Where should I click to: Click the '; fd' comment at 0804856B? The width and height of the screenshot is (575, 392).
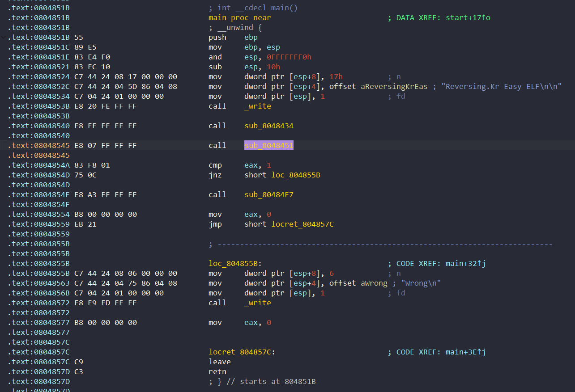click(x=396, y=293)
